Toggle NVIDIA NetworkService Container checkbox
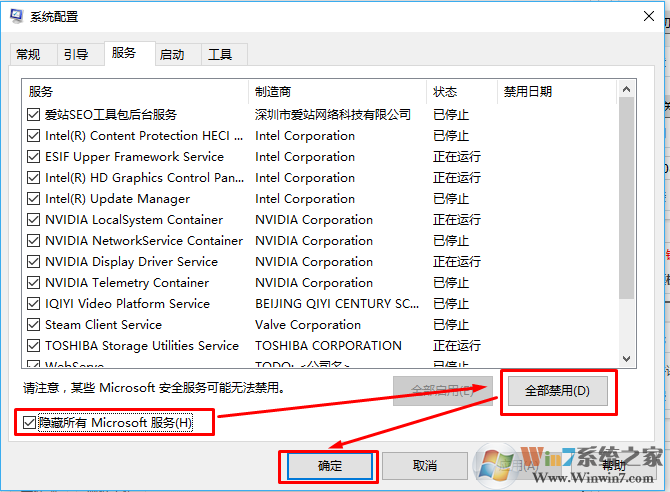 point(33,240)
